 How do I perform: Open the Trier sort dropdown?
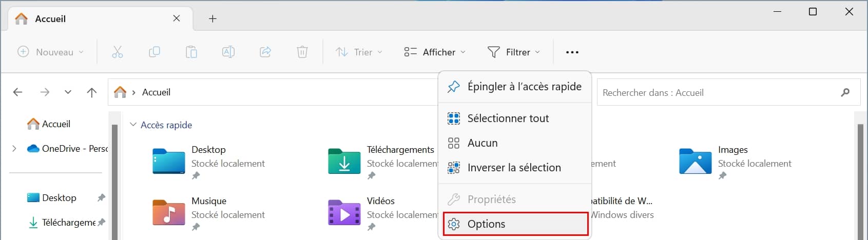pos(359,52)
